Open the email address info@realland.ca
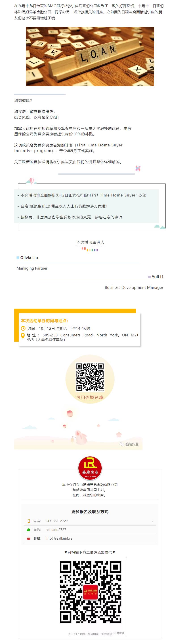Viewport: 191px width, 644px height. pos(59,538)
